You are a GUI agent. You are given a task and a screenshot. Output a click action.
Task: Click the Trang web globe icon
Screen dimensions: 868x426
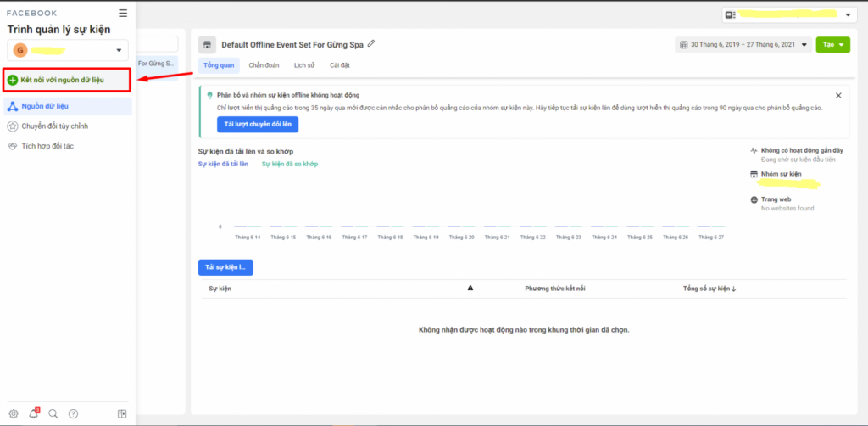754,199
